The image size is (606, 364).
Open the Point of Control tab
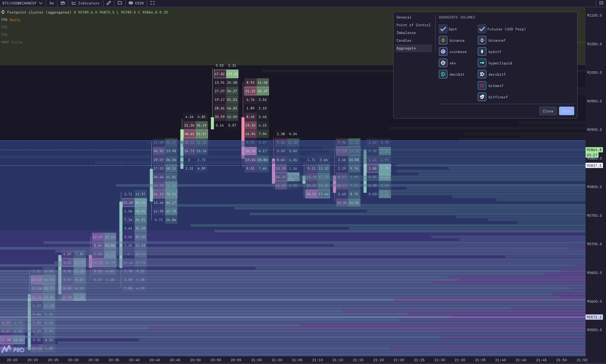point(414,25)
